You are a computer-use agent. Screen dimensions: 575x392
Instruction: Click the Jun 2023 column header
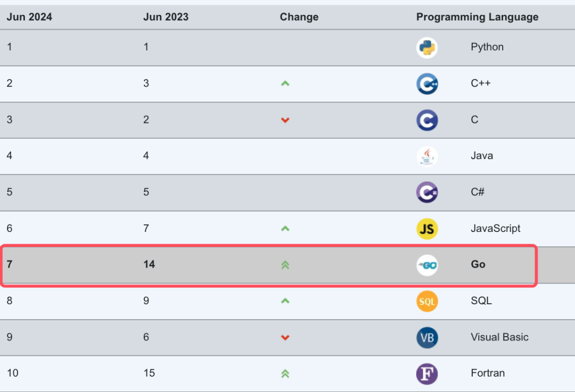[x=166, y=17]
